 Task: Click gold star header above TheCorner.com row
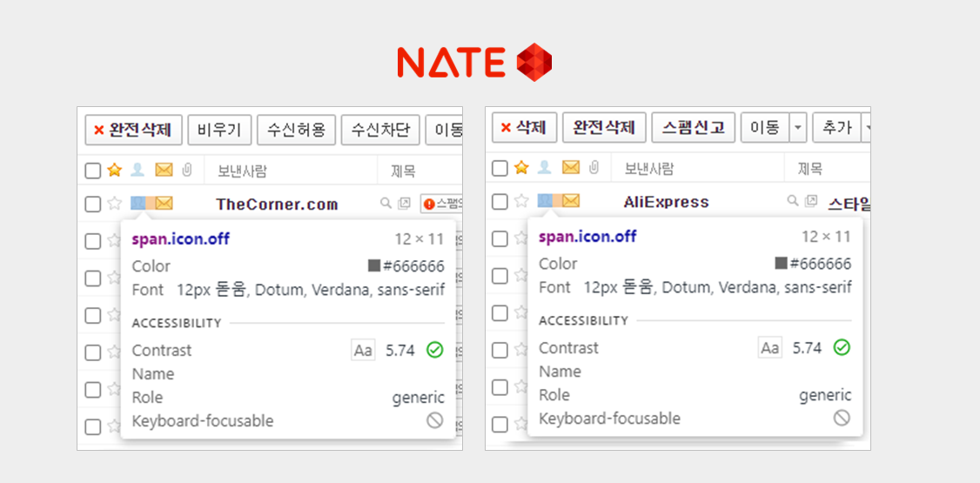pos(114,170)
